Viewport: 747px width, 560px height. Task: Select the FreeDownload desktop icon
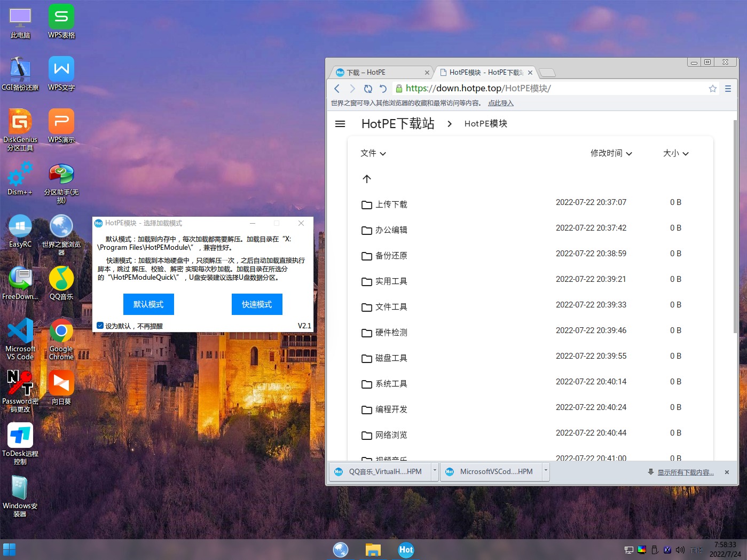point(20,284)
